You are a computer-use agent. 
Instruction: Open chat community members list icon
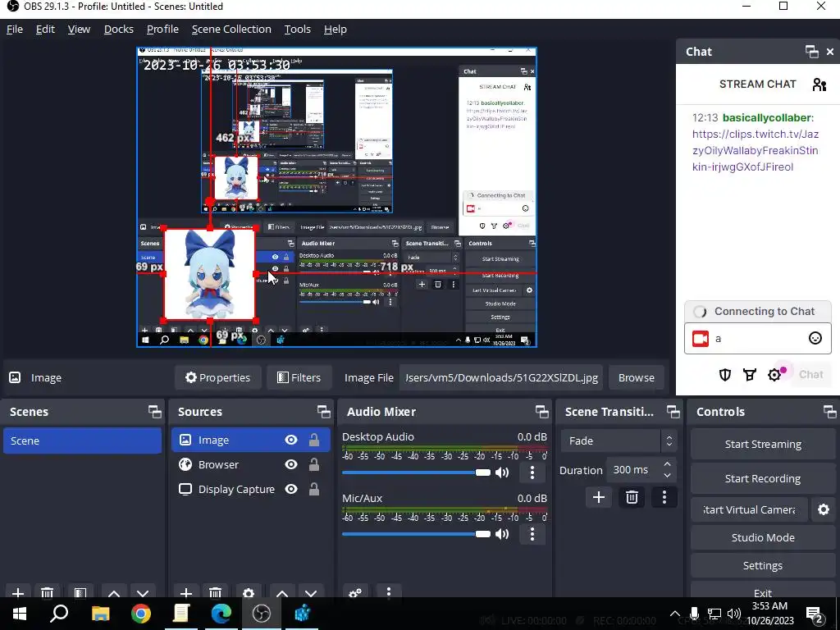pos(819,84)
